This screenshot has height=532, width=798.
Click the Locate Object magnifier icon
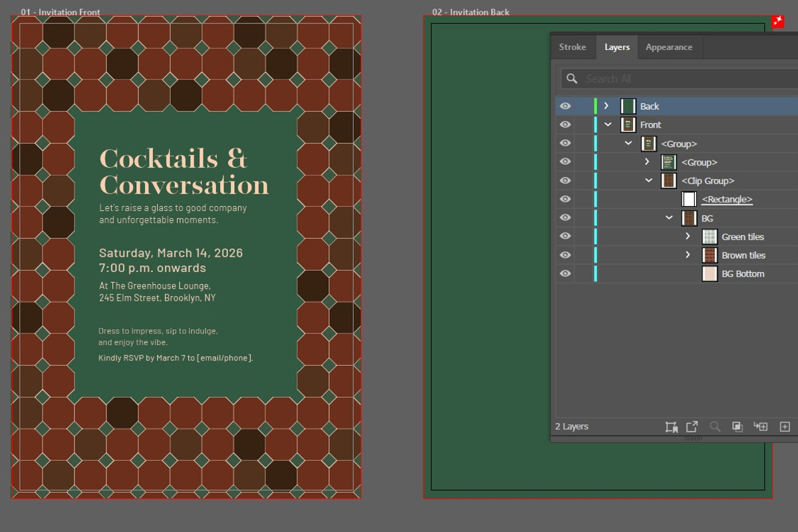pos(715,427)
